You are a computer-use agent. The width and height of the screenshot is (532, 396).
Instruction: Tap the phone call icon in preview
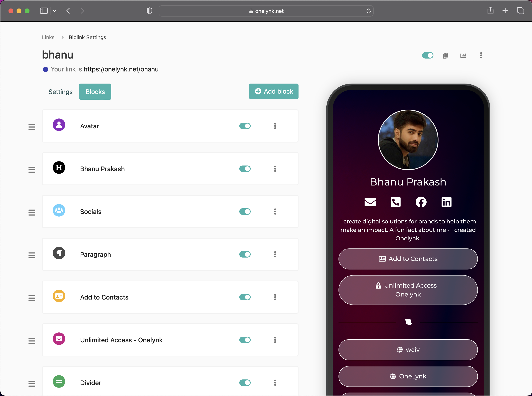(x=395, y=202)
